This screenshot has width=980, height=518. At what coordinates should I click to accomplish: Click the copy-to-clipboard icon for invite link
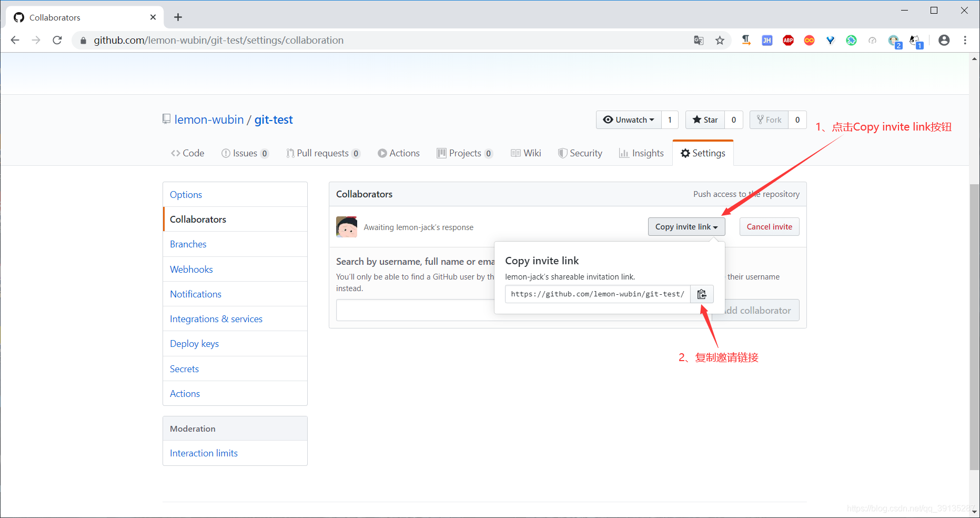[702, 294]
